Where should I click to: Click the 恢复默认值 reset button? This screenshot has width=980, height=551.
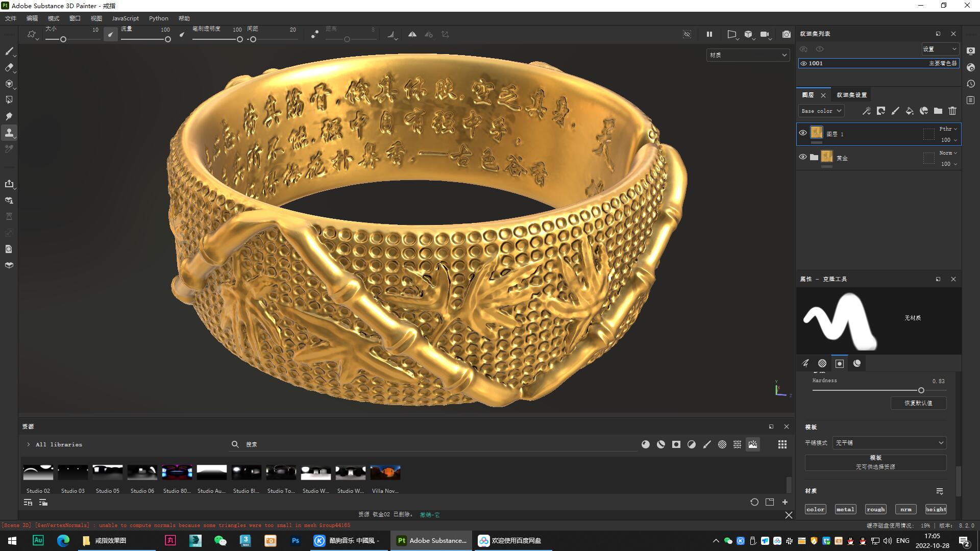919,403
